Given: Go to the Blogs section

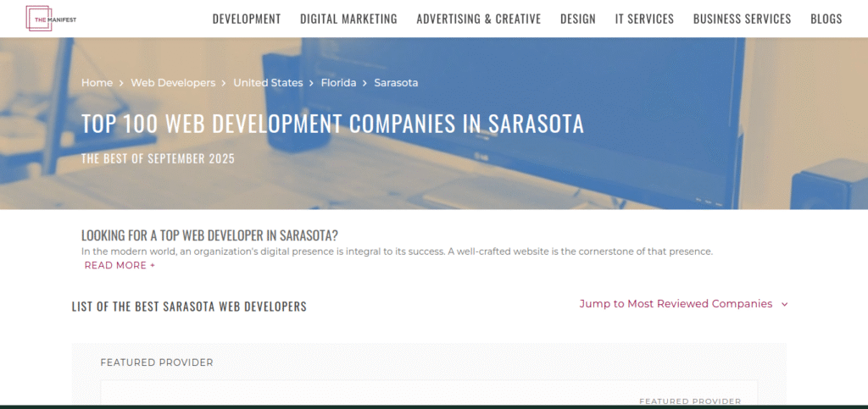Looking at the screenshot, I should (826, 19).
